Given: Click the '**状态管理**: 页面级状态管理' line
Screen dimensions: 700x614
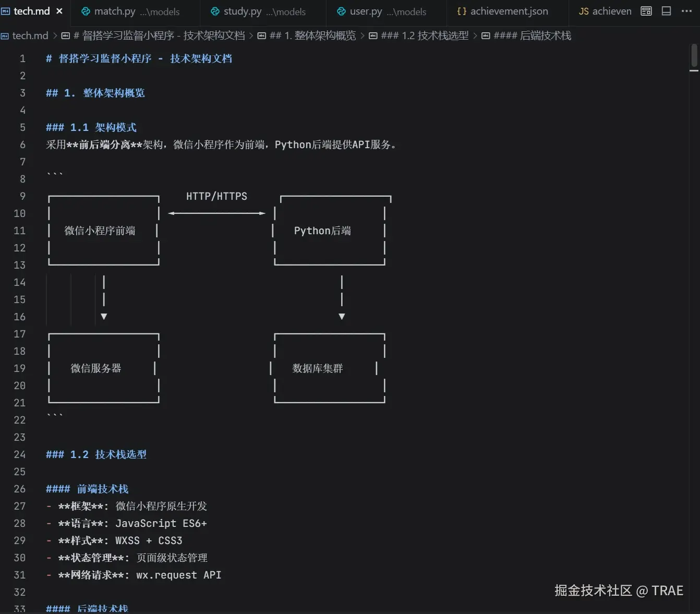Looking at the screenshot, I should 127,558.
